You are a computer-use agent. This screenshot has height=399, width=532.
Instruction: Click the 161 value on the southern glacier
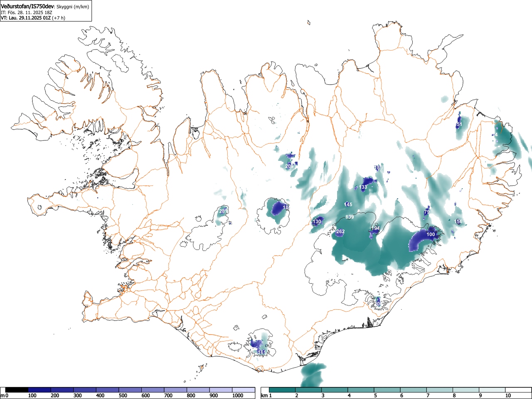point(261,352)
